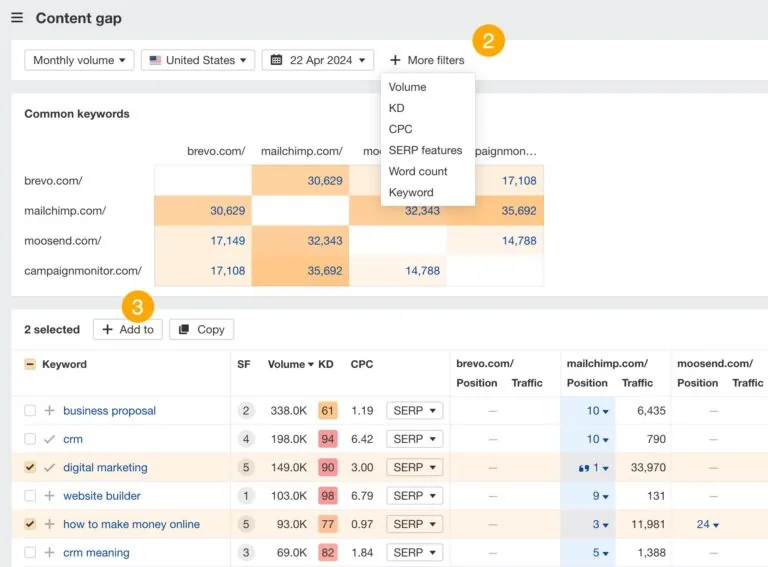Image resolution: width=768 pixels, height=567 pixels.
Task: Choose Keyword filter option
Action: coord(411,192)
